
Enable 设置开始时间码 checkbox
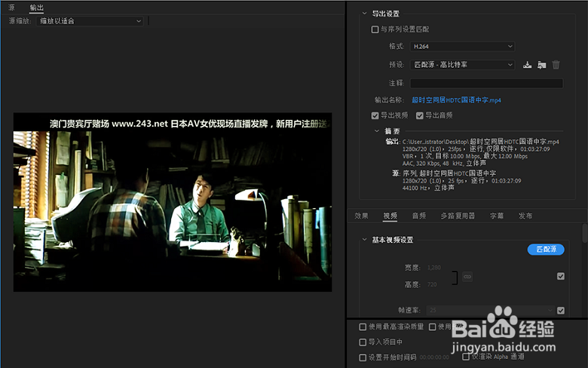click(x=363, y=357)
